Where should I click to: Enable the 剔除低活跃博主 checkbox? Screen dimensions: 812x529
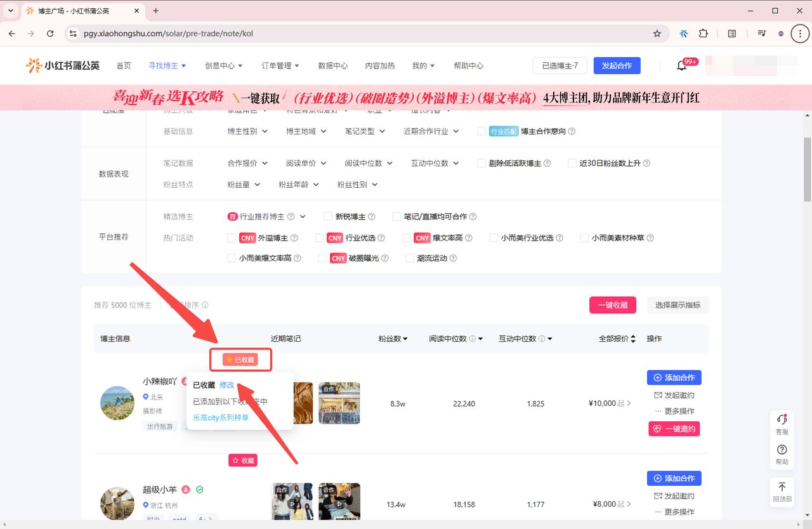point(481,163)
